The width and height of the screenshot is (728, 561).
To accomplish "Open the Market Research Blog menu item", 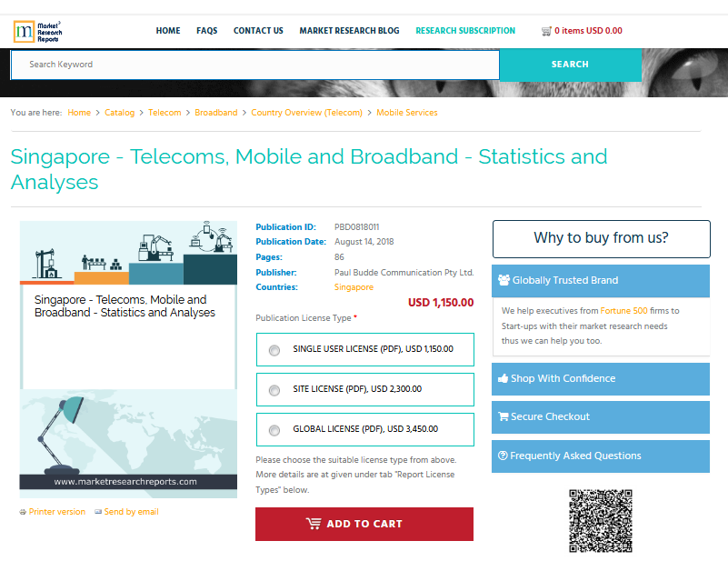I will tap(349, 31).
